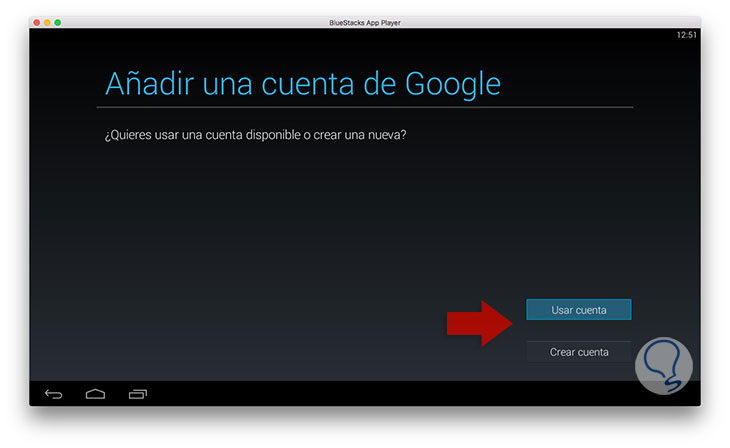Close the BlueStacks window with red button
This screenshot has width=730, height=448.
[37, 22]
